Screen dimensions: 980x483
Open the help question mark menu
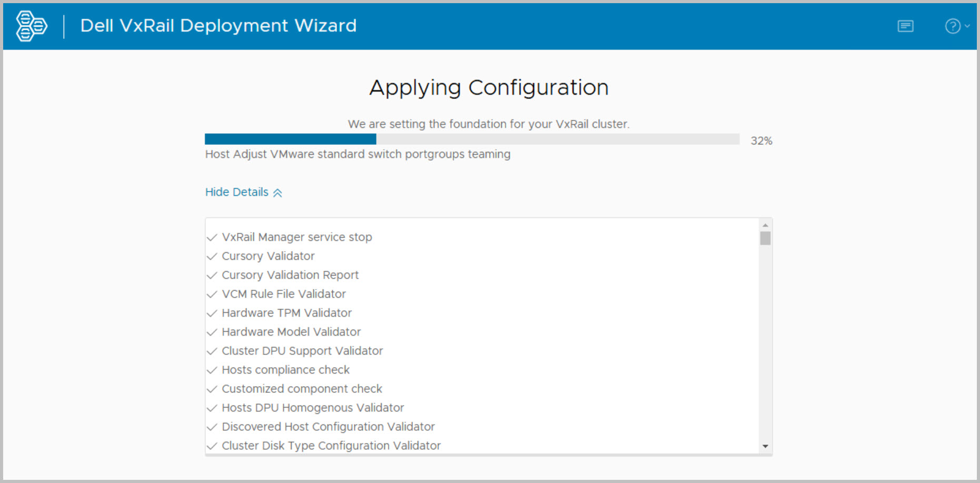click(952, 26)
